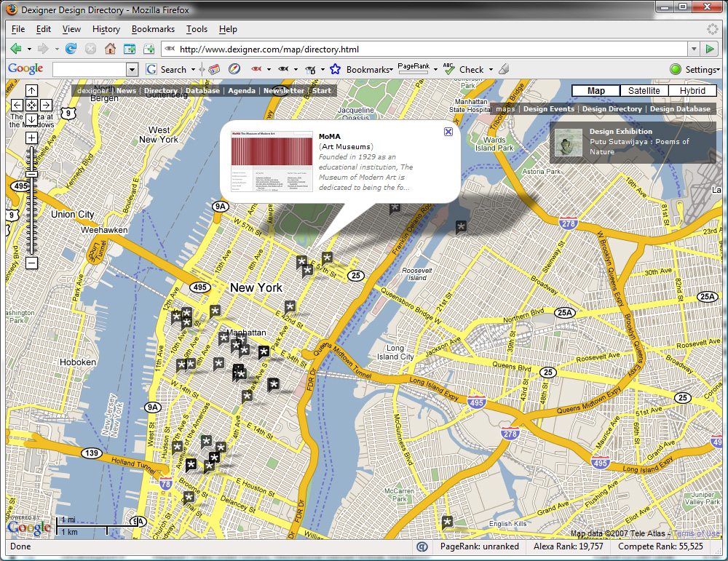Image resolution: width=728 pixels, height=561 pixels.
Task: Open the black eye icon dropdown arrow
Action: coord(296,70)
